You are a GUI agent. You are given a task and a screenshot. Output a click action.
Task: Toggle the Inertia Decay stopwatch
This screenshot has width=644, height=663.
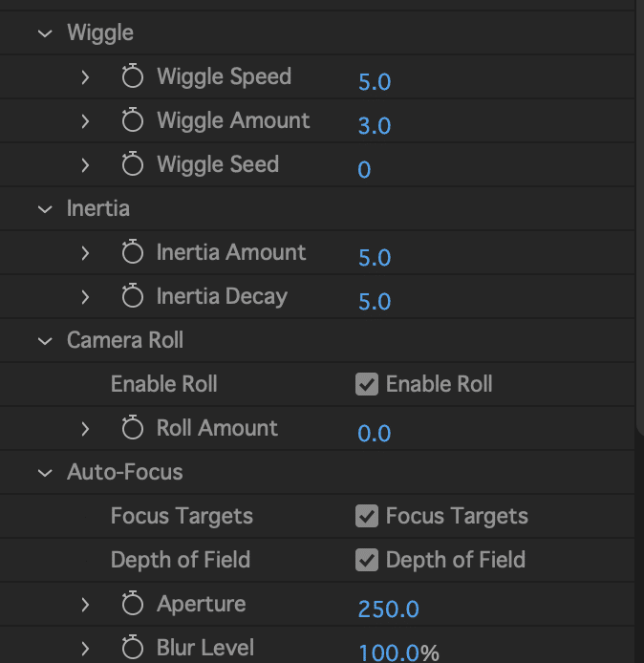click(x=133, y=297)
